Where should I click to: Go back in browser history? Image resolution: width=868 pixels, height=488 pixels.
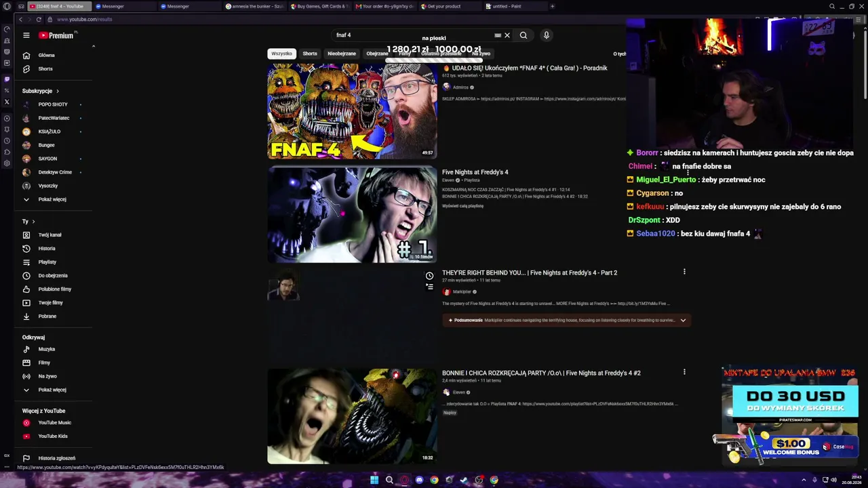click(20, 19)
